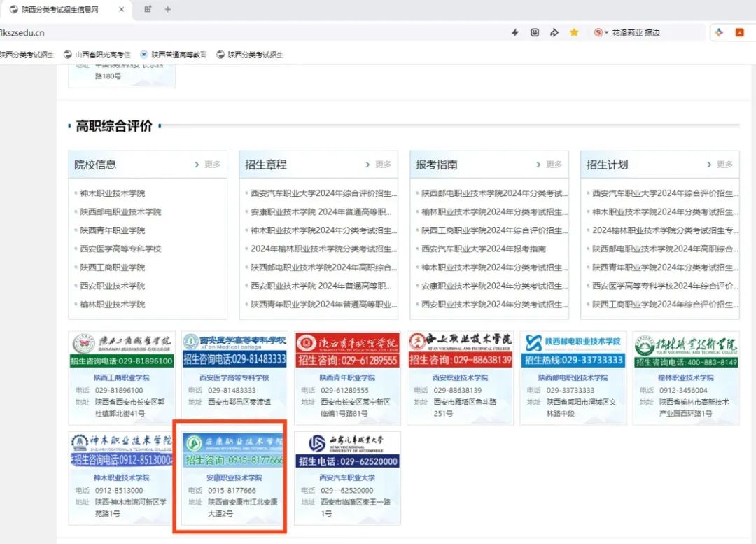Click the 西安汽车职业大学 banner image

pos(347,449)
